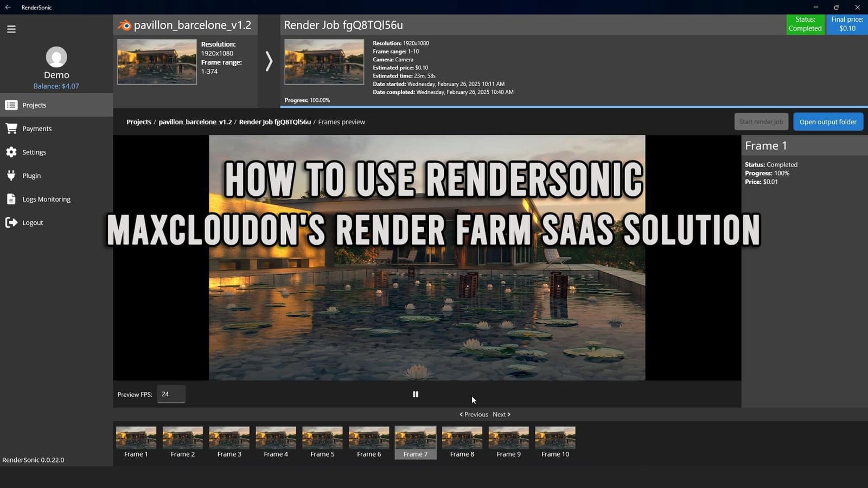Click the Logs Monitoring document icon
Image resolution: width=868 pixels, height=488 pixels.
click(11, 199)
